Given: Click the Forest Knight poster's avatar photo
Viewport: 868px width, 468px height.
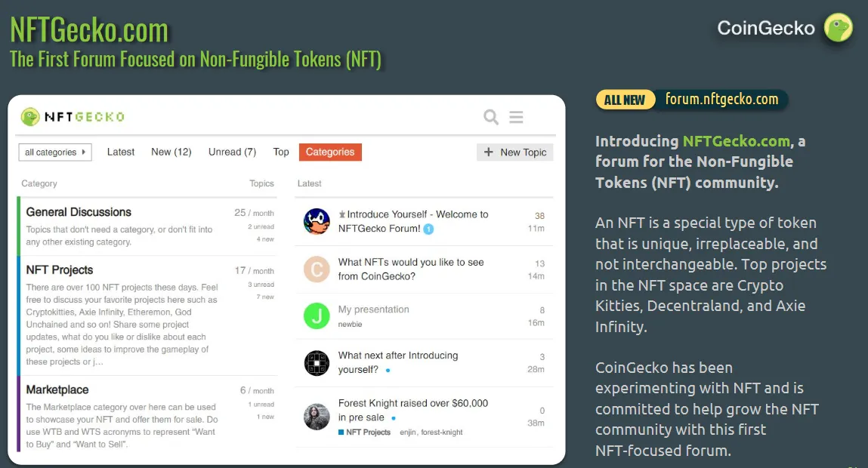Looking at the screenshot, I should coord(317,417).
